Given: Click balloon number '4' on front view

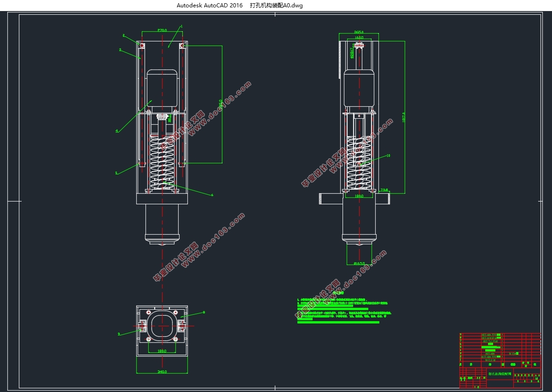Looking at the screenshot, I should point(117,131).
